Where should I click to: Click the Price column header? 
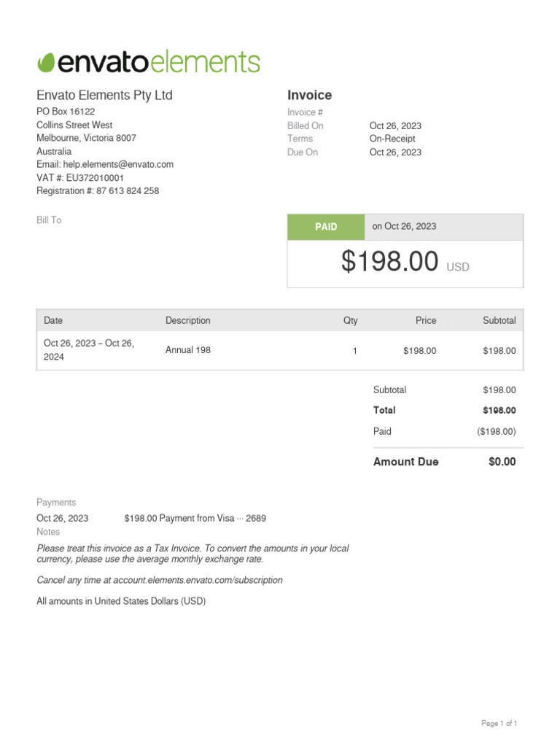(426, 320)
